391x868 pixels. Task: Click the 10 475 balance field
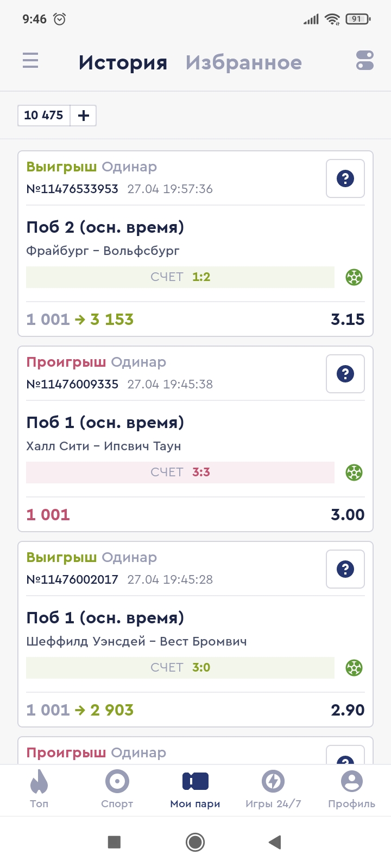(44, 116)
